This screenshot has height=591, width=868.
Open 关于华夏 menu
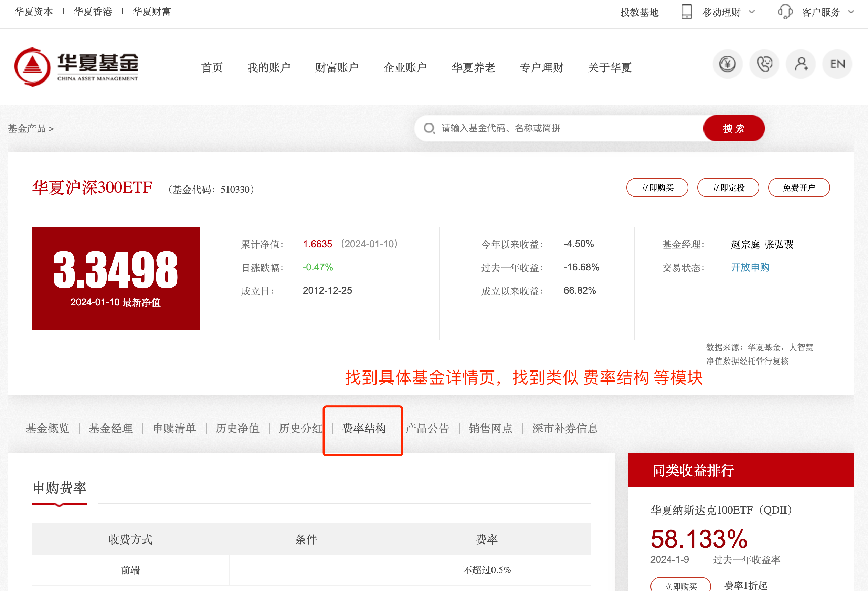[x=610, y=67]
